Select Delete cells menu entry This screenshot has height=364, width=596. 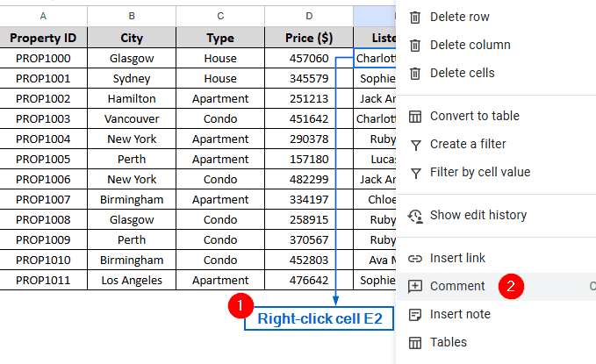(496, 74)
